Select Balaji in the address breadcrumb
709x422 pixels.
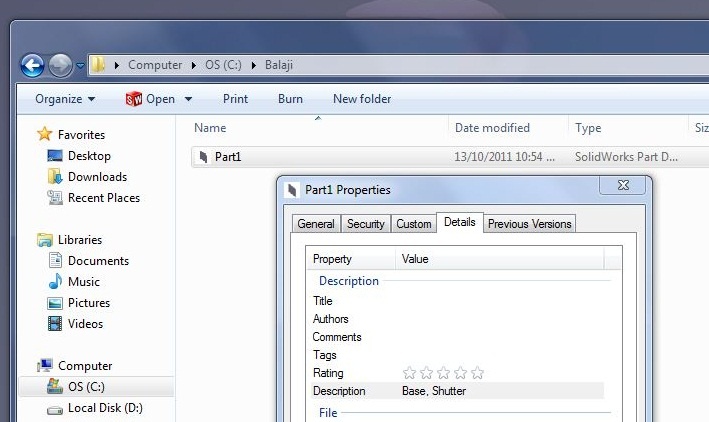pyautogui.click(x=279, y=65)
